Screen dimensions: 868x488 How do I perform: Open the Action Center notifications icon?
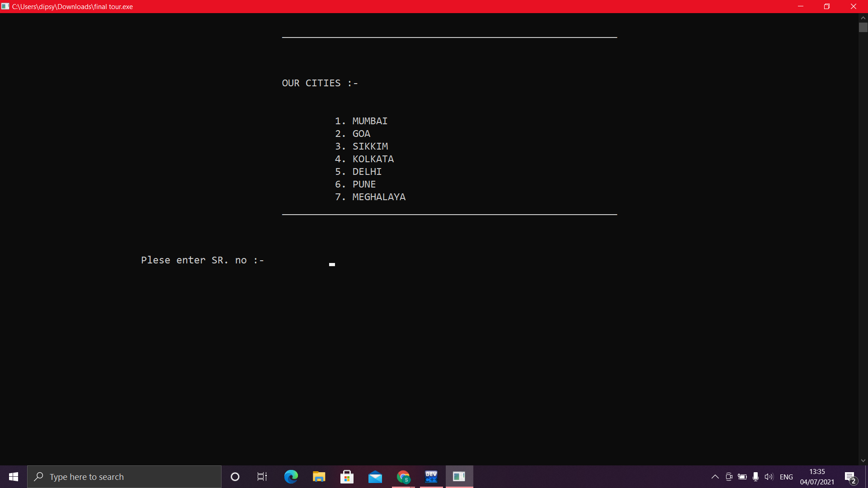pos(850,477)
